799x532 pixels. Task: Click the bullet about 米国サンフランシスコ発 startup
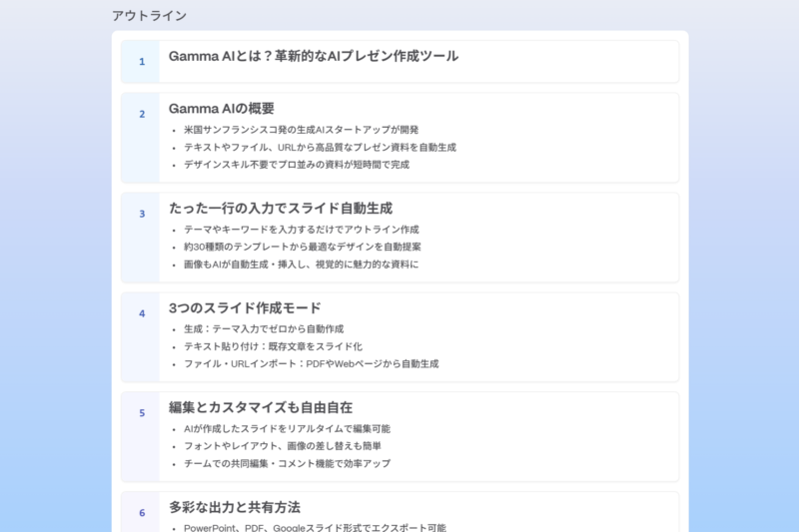301,130
